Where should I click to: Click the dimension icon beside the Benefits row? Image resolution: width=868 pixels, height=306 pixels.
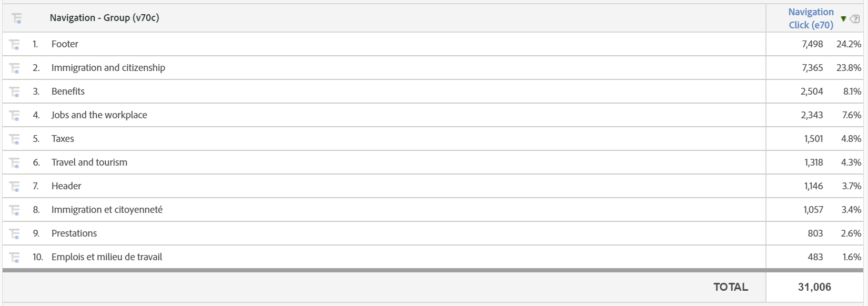click(16, 91)
